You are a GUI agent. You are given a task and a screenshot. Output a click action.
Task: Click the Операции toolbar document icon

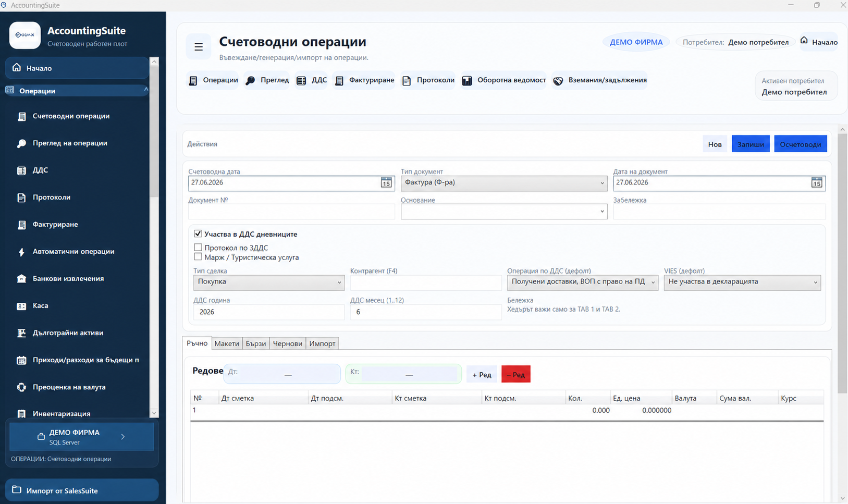click(193, 81)
